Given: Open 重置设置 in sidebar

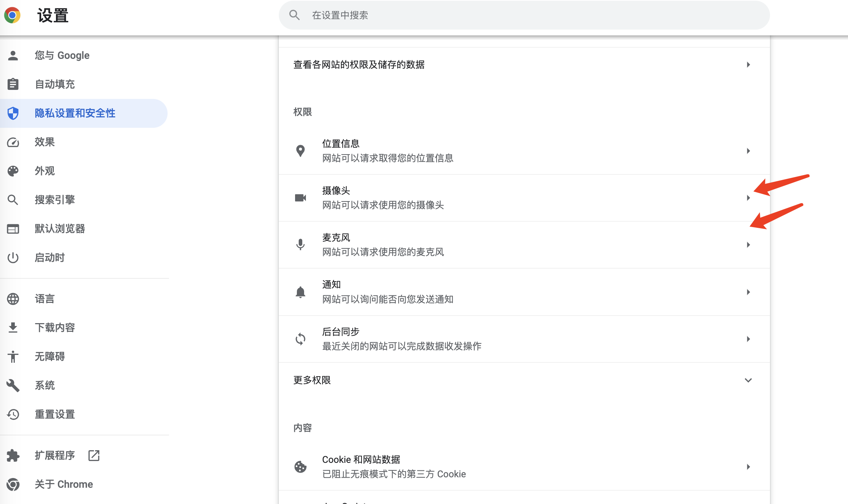Looking at the screenshot, I should click(x=55, y=414).
